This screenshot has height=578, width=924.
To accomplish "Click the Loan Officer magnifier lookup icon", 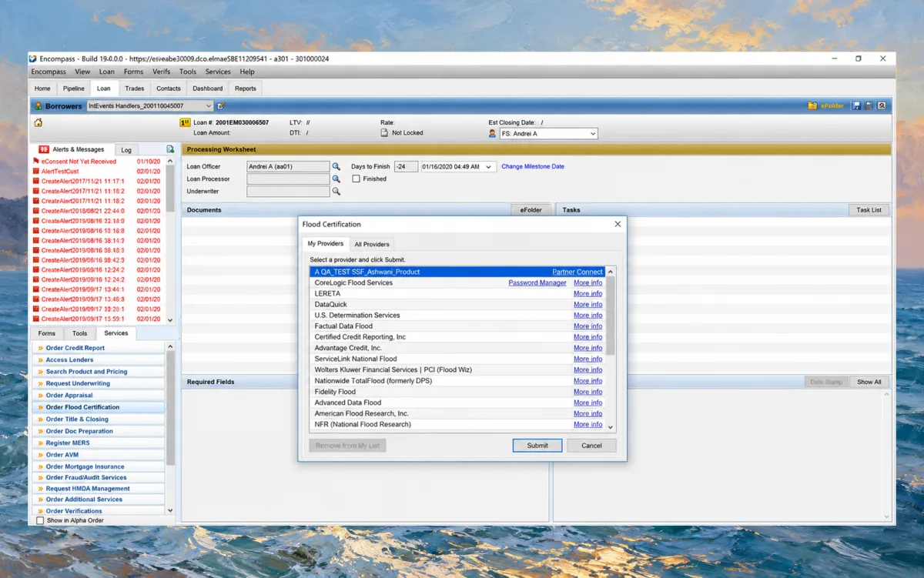I will 336,166.
